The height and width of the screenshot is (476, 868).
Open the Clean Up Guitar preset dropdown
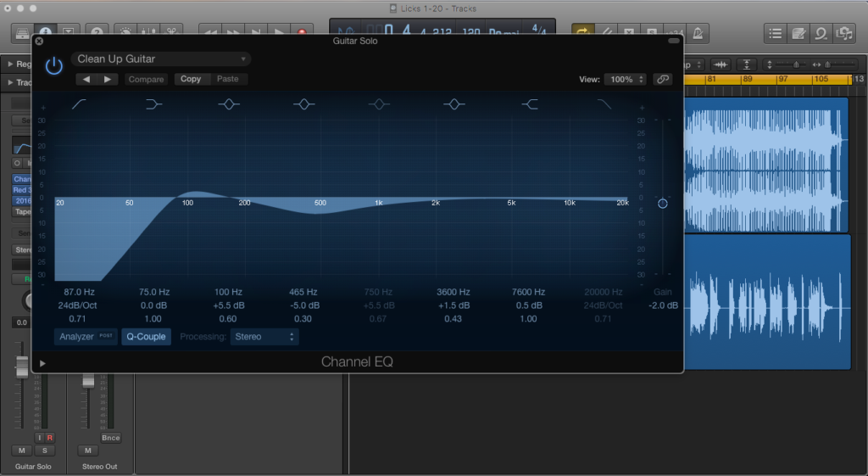tap(161, 59)
